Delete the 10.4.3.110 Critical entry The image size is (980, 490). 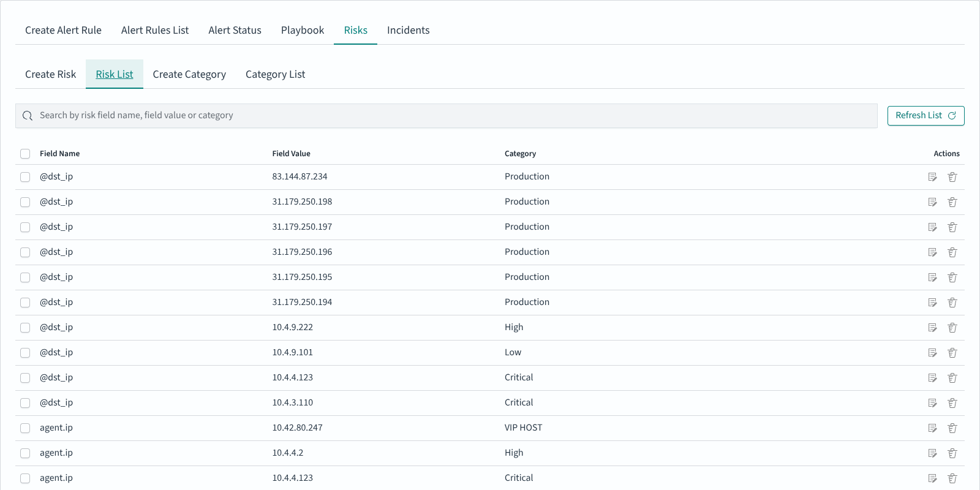pos(952,403)
